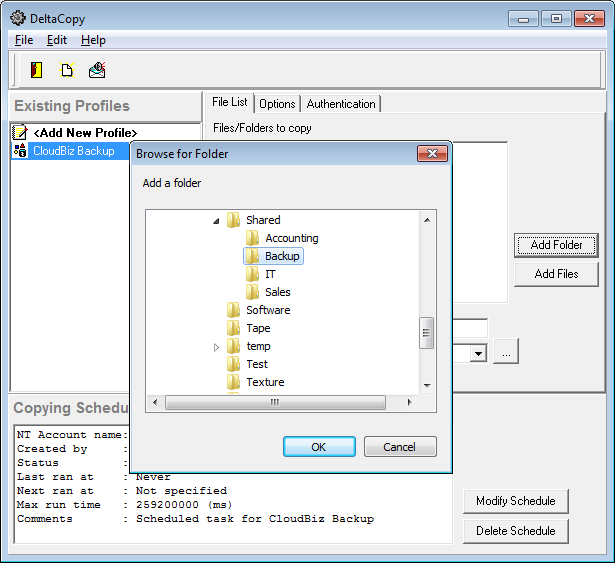
Task: Click the DeltaCopy gear icon in the title bar
Action: click(17, 17)
